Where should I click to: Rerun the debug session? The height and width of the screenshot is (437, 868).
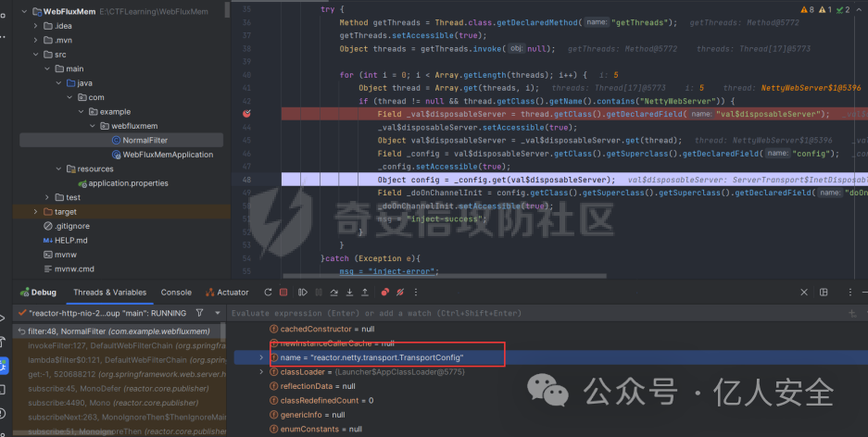pyautogui.click(x=269, y=292)
